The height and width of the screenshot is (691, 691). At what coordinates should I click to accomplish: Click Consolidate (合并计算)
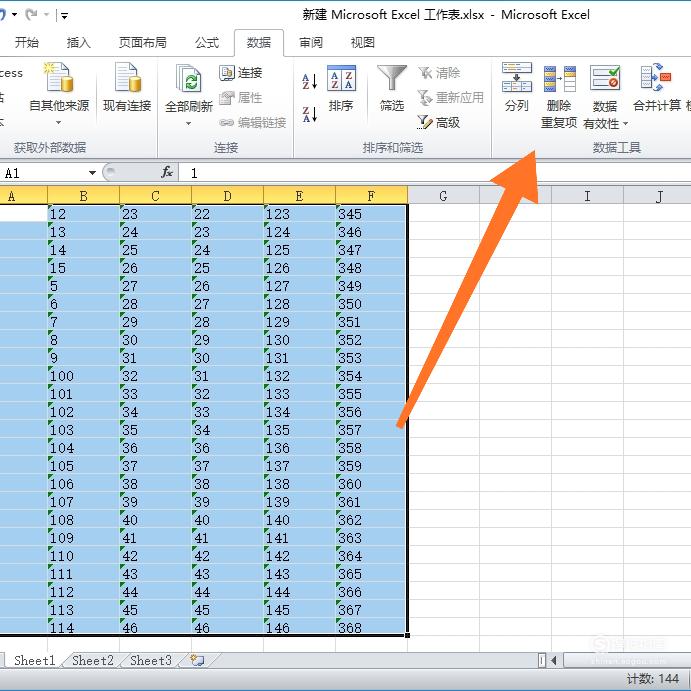click(657, 88)
